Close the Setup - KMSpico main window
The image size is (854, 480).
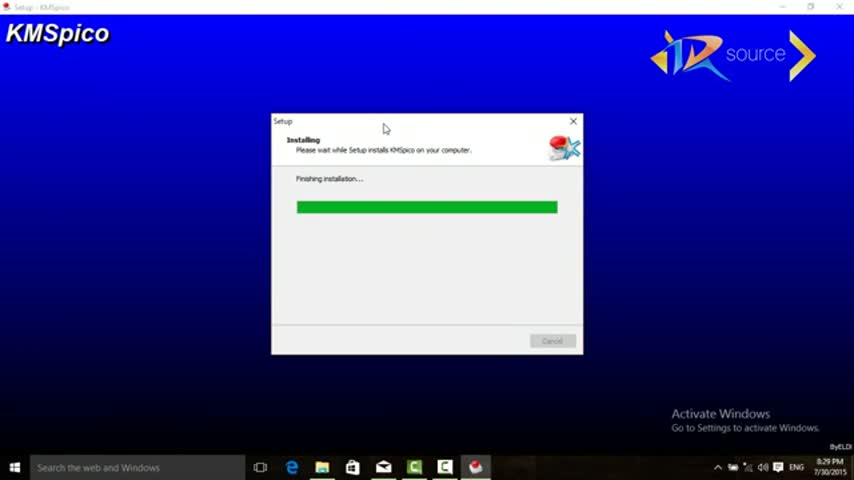pyautogui.click(x=839, y=7)
